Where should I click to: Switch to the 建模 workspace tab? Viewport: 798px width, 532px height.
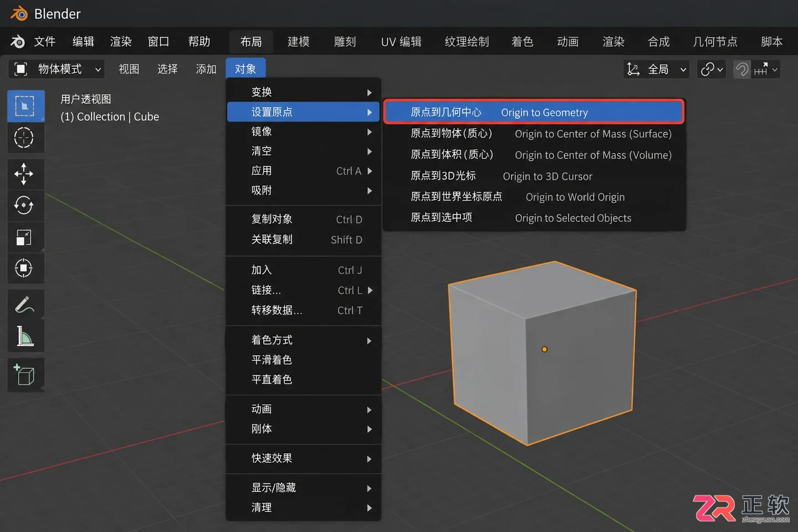click(299, 42)
